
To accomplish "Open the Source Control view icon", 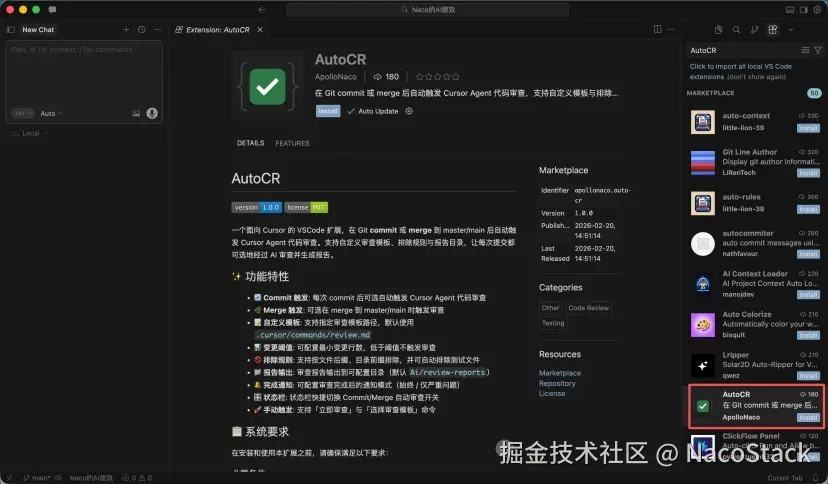I will [754, 30].
